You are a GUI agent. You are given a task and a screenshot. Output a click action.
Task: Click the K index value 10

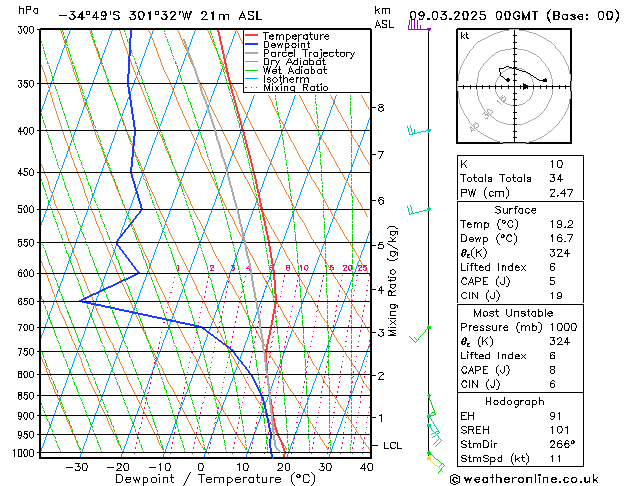(556, 164)
